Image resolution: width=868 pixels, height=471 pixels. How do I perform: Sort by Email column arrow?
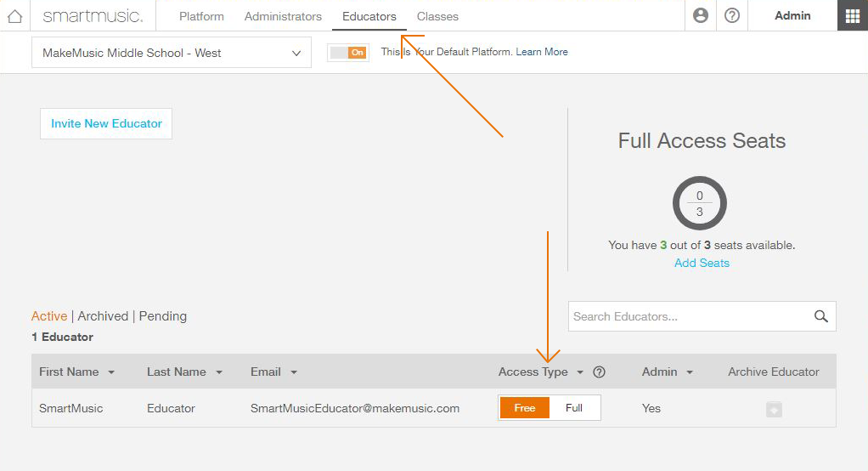tap(294, 372)
